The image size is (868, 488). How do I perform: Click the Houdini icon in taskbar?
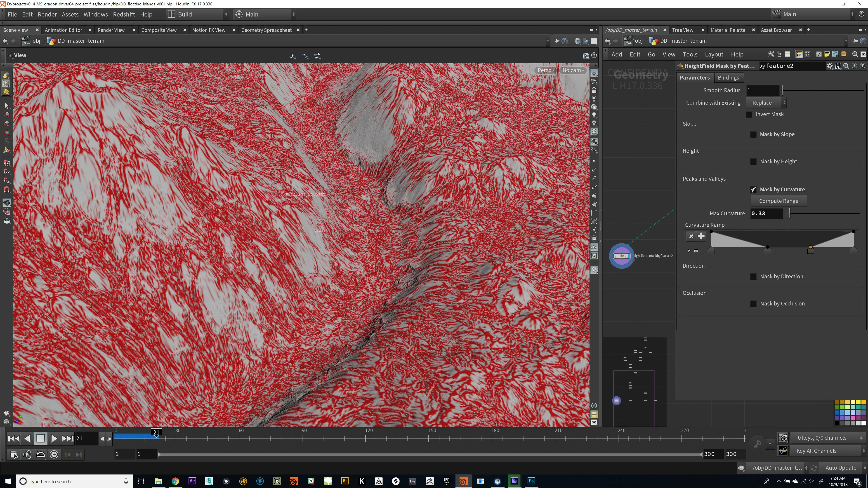pos(463,481)
